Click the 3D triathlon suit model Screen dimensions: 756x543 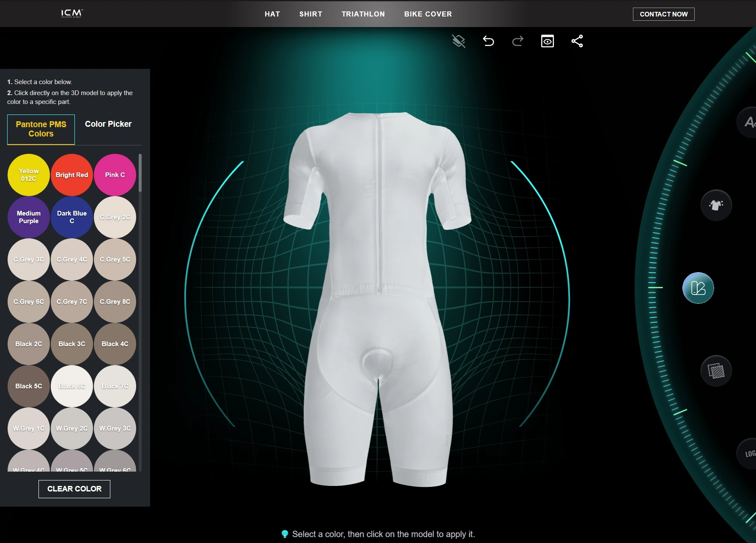pyautogui.click(x=378, y=299)
